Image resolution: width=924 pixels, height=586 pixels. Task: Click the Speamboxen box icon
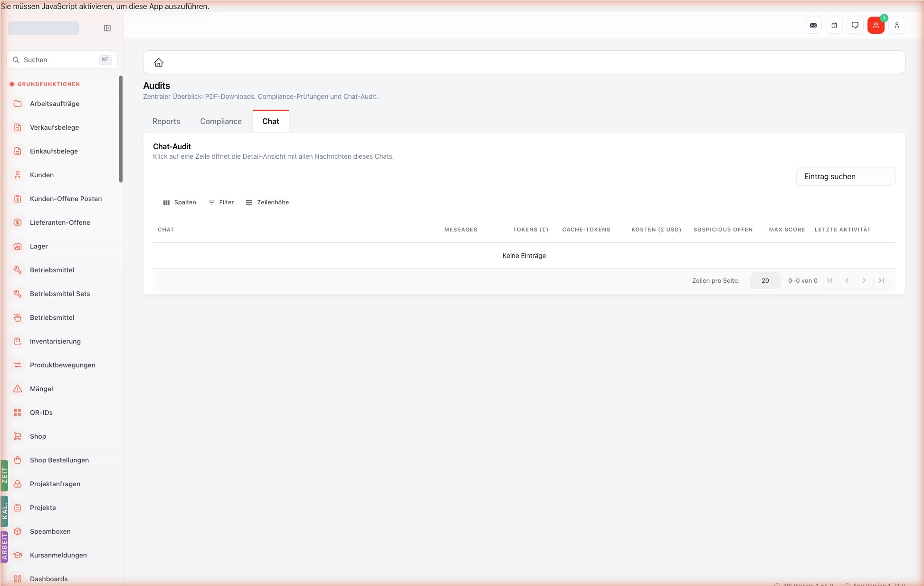18,531
